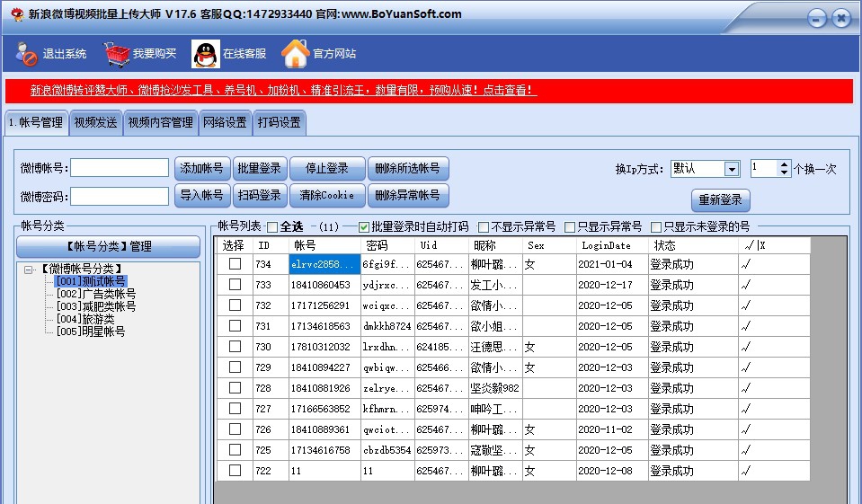Viewport: 862px width, 504px height.
Task: Minimize the window with the round button
Action: pos(817,19)
